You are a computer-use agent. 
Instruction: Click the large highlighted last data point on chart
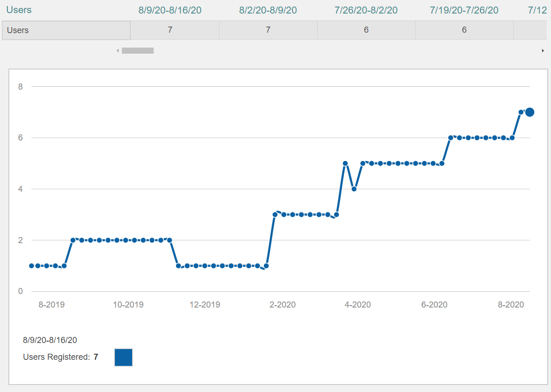pyautogui.click(x=530, y=112)
